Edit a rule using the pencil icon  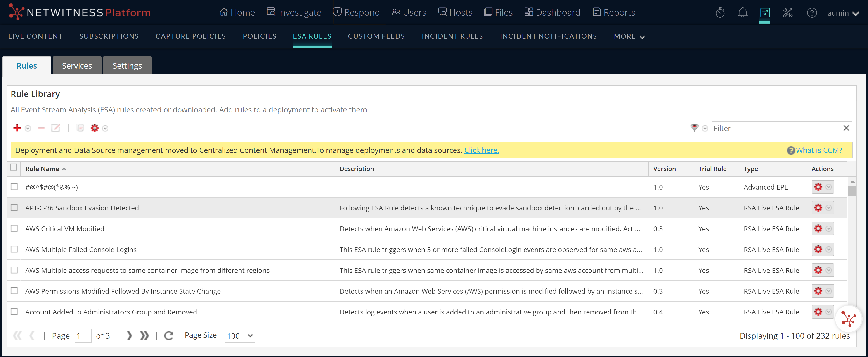click(56, 128)
